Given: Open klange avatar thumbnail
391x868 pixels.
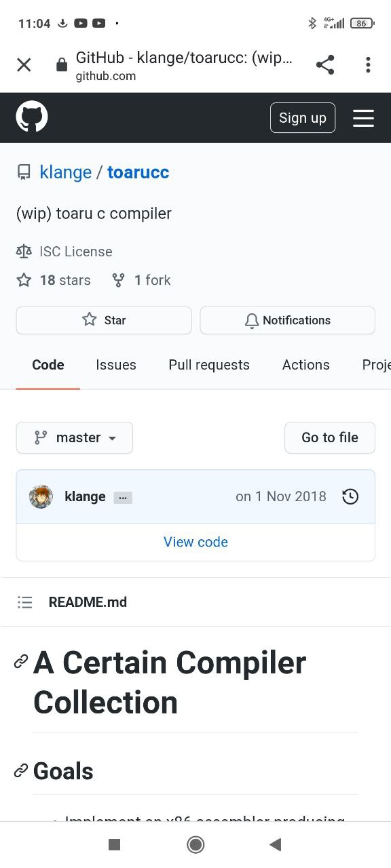Looking at the screenshot, I should tap(41, 496).
